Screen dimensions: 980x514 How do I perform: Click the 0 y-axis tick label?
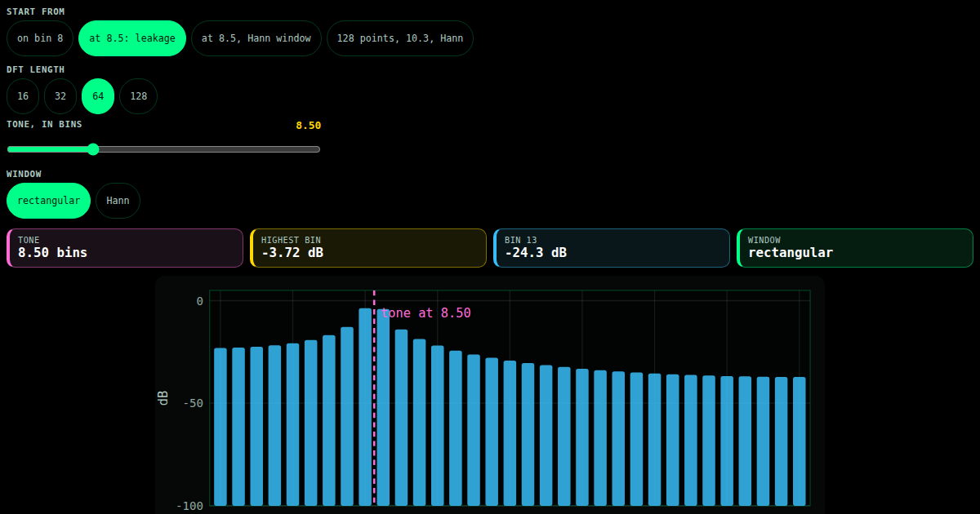(x=200, y=301)
